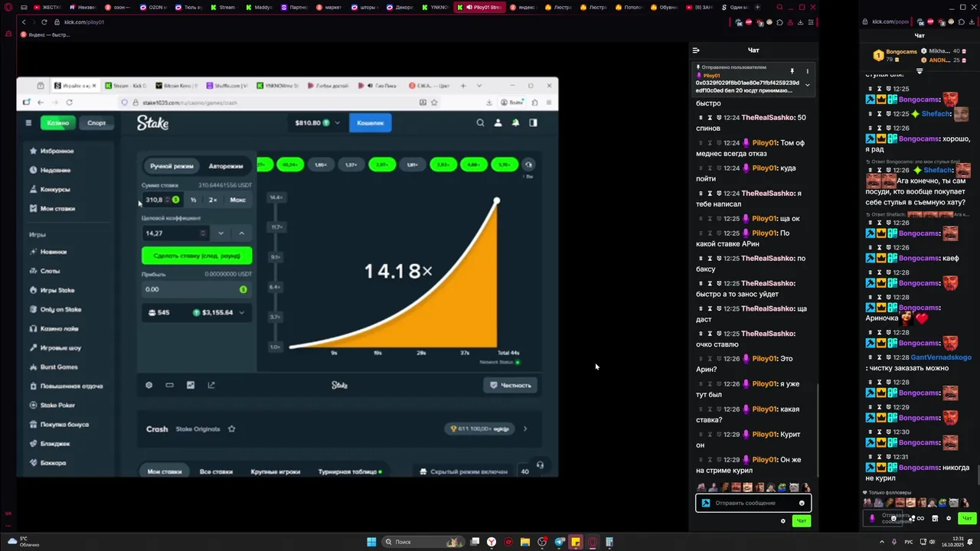Open rows count 40 dropdown

click(525, 471)
